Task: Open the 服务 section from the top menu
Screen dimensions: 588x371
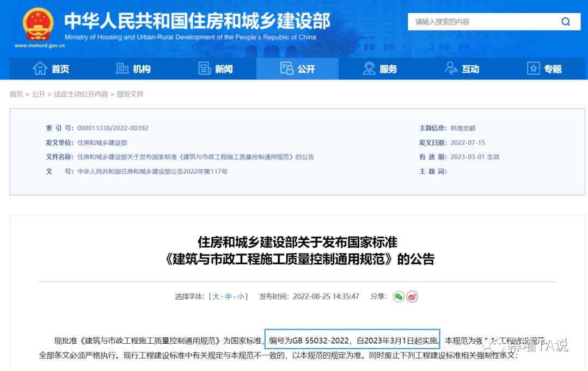Action: pos(381,69)
